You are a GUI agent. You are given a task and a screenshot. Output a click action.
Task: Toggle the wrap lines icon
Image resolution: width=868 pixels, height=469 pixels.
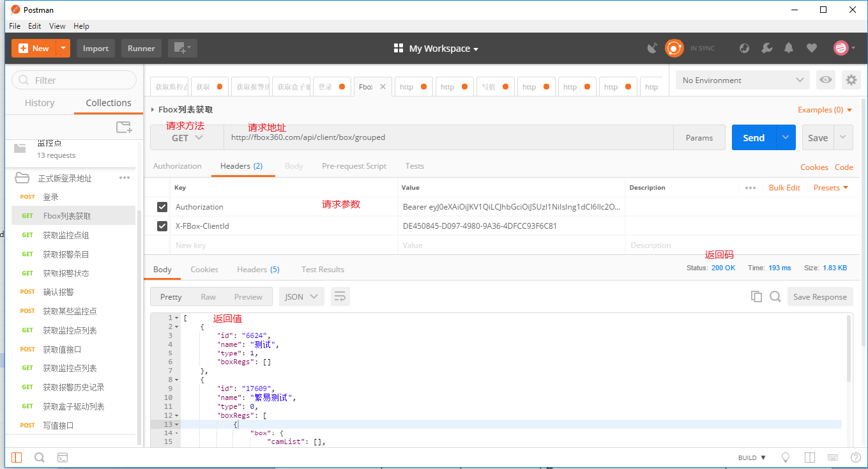[340, 296]
